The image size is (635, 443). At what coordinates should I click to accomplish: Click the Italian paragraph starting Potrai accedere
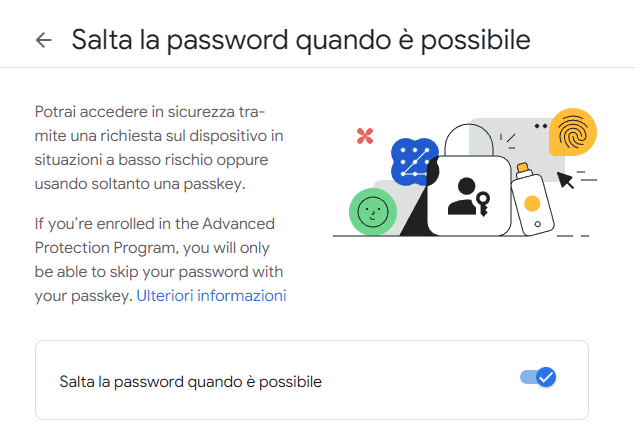pos(159,147)
